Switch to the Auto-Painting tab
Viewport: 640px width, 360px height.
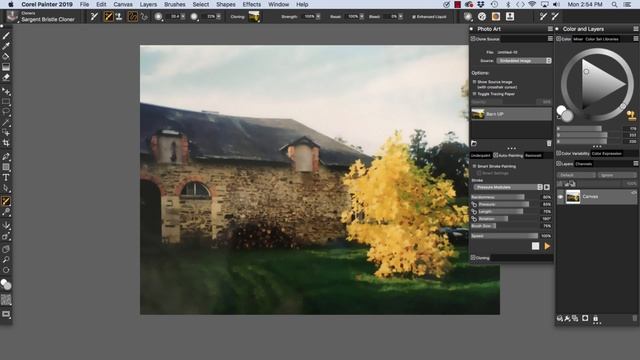click(508, 156)
